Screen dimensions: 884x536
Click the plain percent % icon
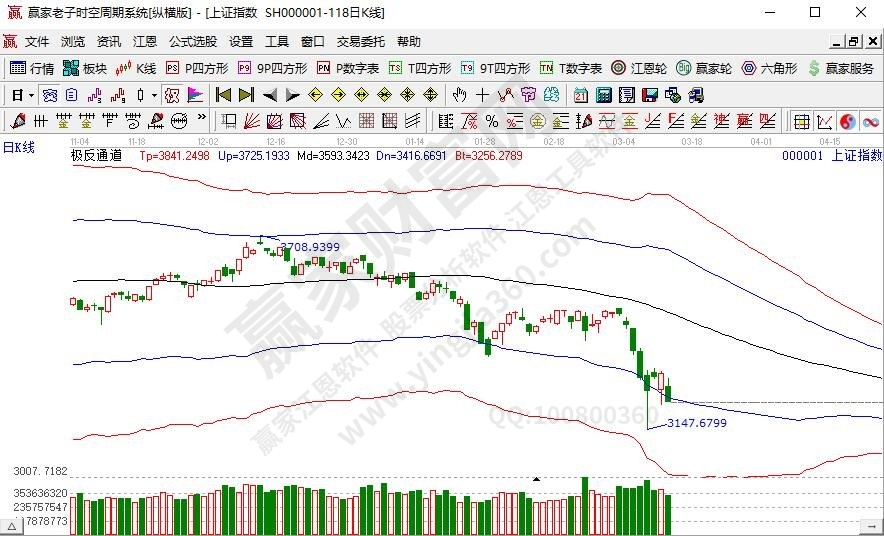[x=492, y=121]
